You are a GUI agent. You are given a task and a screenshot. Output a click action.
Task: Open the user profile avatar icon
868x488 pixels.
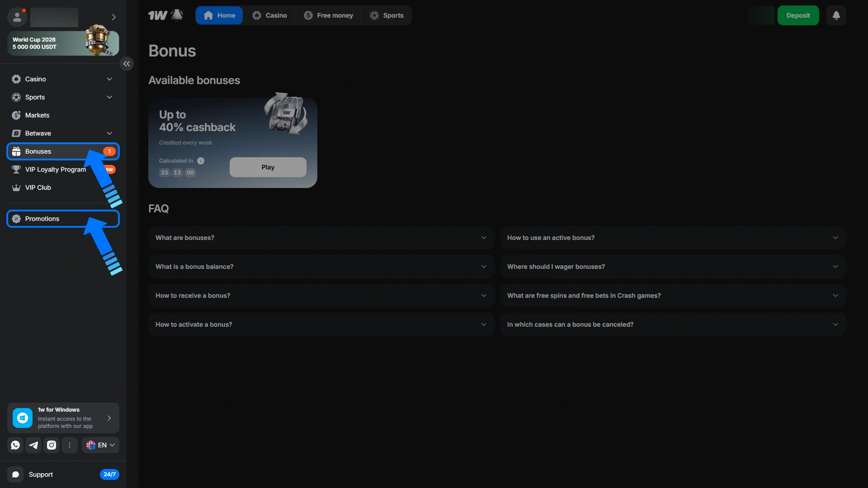[17, 17]
